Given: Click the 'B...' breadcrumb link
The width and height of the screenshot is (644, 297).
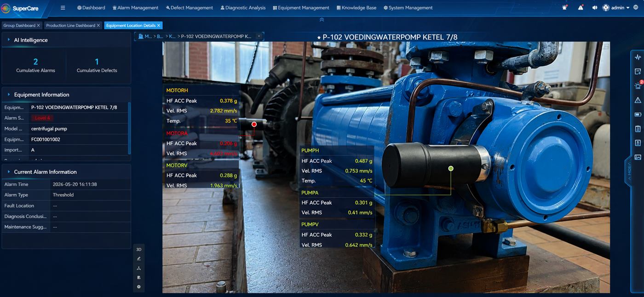Looking at the screenshot, I should (x=160, y=36).
